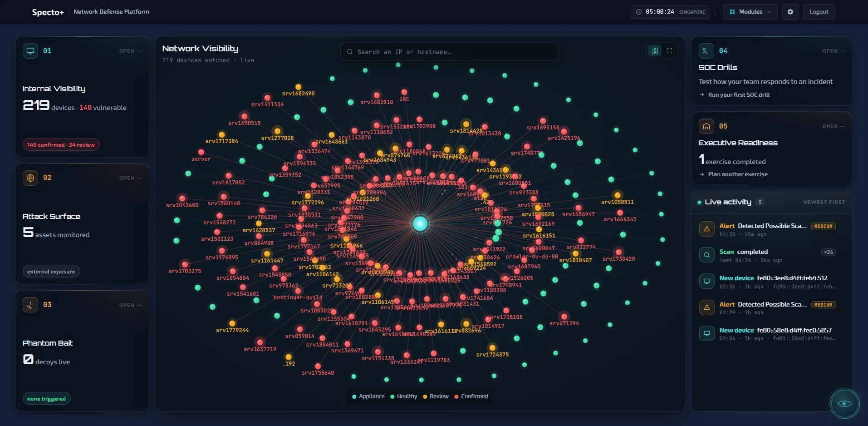Click the Attack Surface globe icon

point(30,178)
